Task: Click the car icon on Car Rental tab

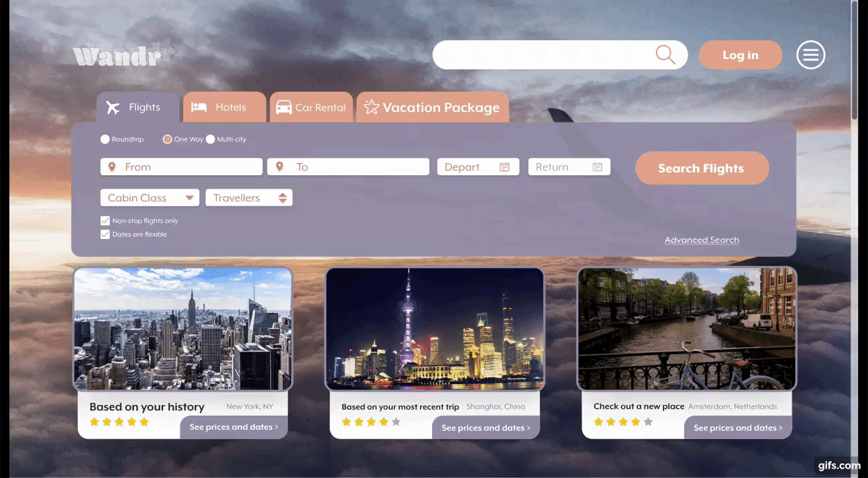Action: (x=284, y=107)
